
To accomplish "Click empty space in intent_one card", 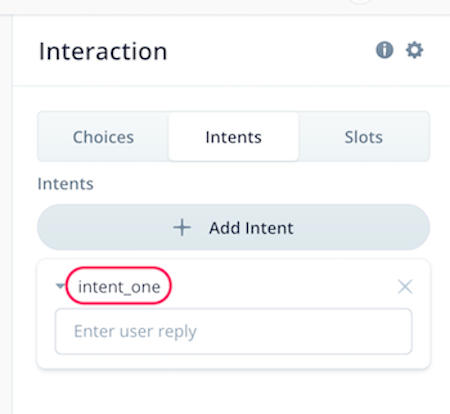I will pyautogui.click(x=283, y=287).
